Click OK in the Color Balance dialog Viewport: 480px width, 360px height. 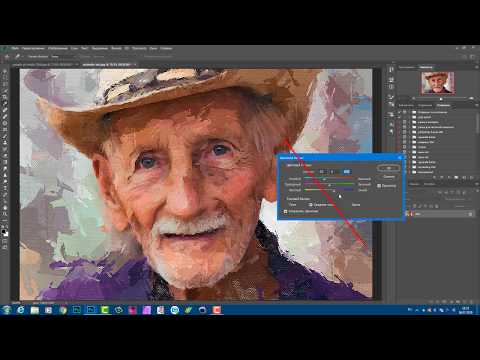pyautogui.click(x=388, y=168)
